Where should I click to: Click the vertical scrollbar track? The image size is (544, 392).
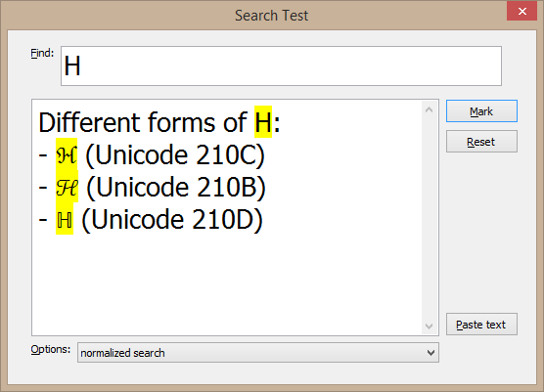point(429,218)
